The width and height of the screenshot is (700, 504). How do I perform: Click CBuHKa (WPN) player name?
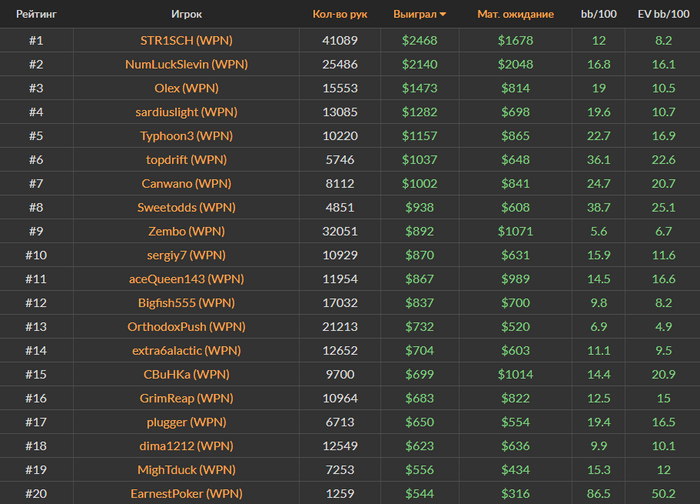(x=186, y=374)
